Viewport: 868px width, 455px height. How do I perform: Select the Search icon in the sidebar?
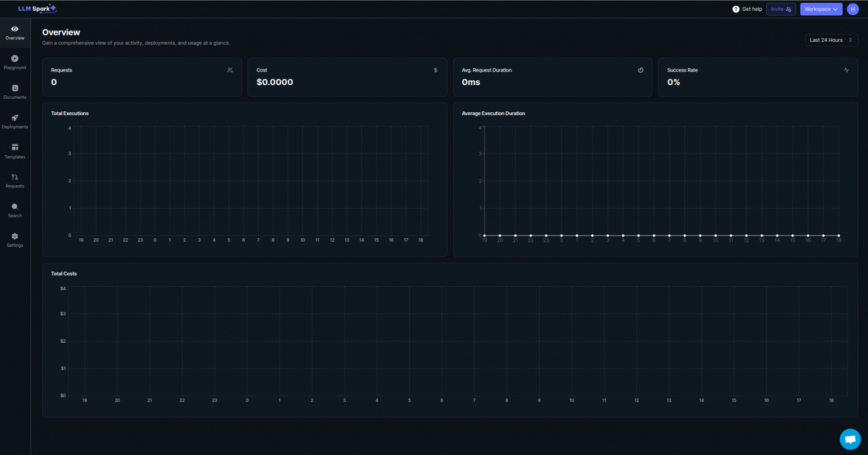point(15,208)
